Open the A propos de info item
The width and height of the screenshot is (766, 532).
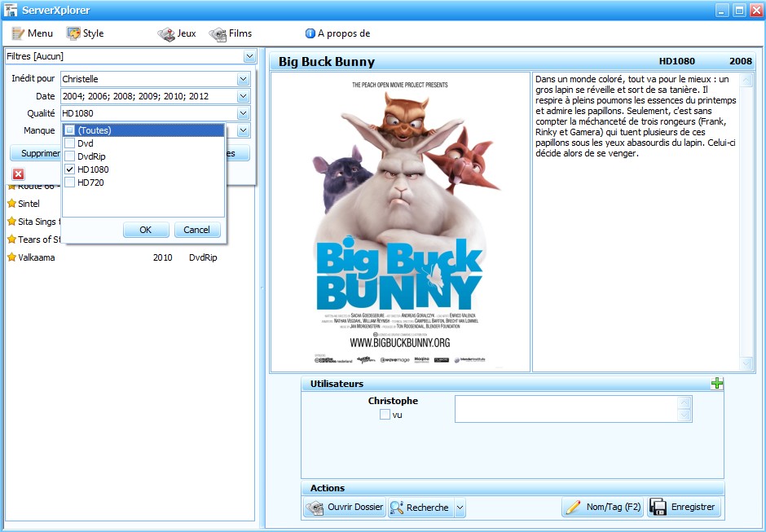pyautogui.click(x=337, y=33)
